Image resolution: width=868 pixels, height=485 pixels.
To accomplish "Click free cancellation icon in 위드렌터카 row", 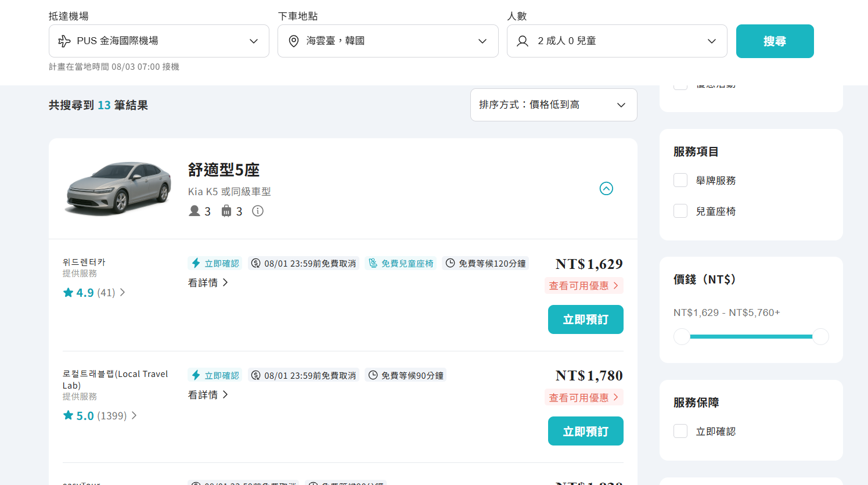I will point(255,263).
